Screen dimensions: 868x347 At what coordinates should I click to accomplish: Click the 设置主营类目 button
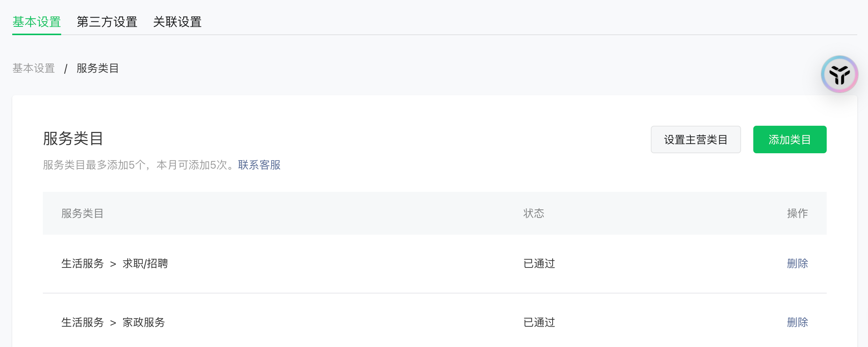coord(696,139)
